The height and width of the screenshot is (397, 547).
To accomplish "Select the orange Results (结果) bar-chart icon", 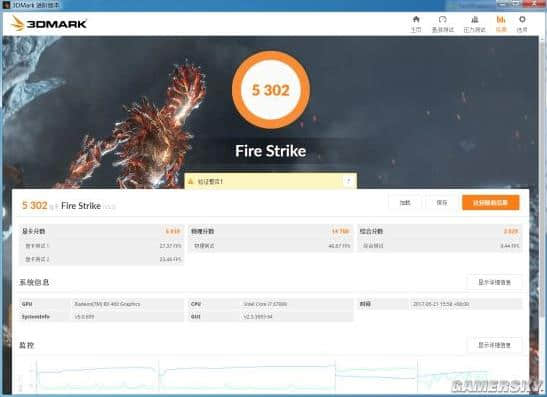I will point(501,20).
